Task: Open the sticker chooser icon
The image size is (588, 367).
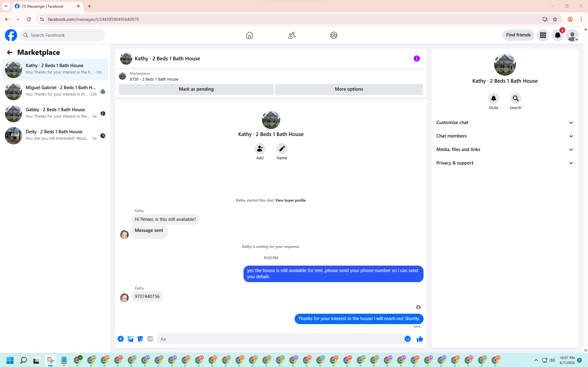Action: click(x=140, y=339)
